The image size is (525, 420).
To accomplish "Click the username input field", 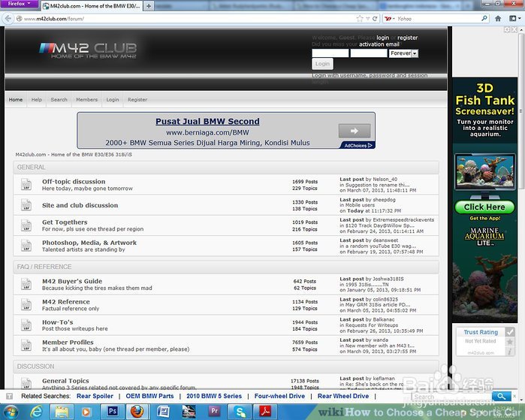I will (x=330, y=53).
